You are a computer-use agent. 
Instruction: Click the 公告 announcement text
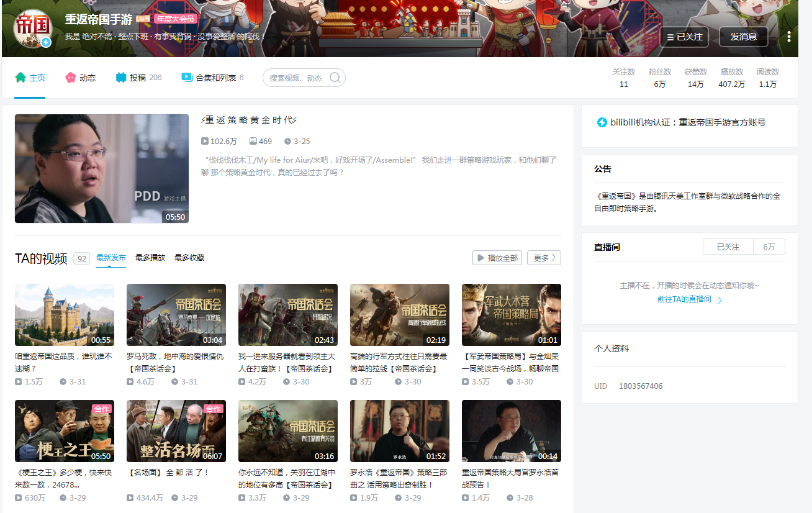687,202
